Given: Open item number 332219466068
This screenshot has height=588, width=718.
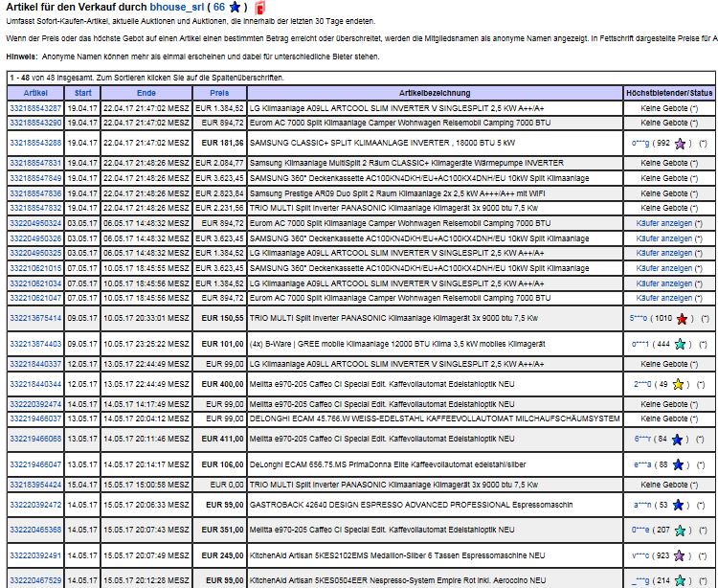Looking at the screenshot, I should tap(35, 439).
